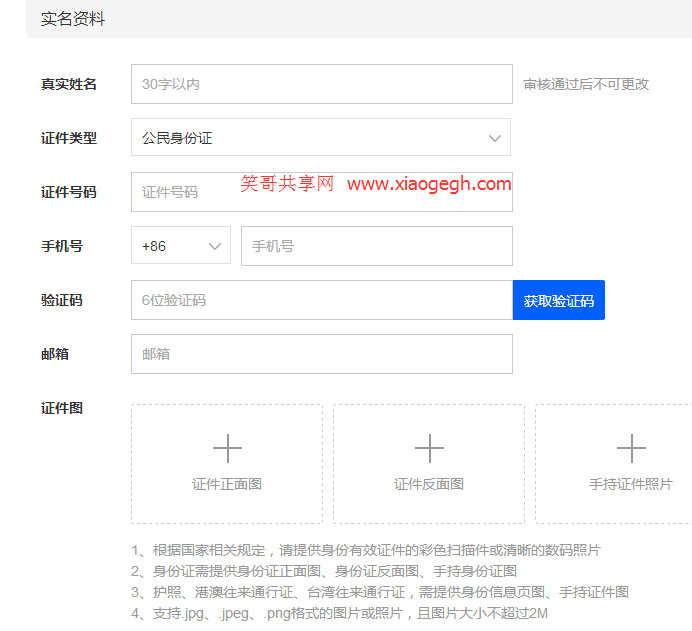
Task: Click instruction line 4 about 支持.jpg格式
Action: pyautogui.click(x=339, y=613)
